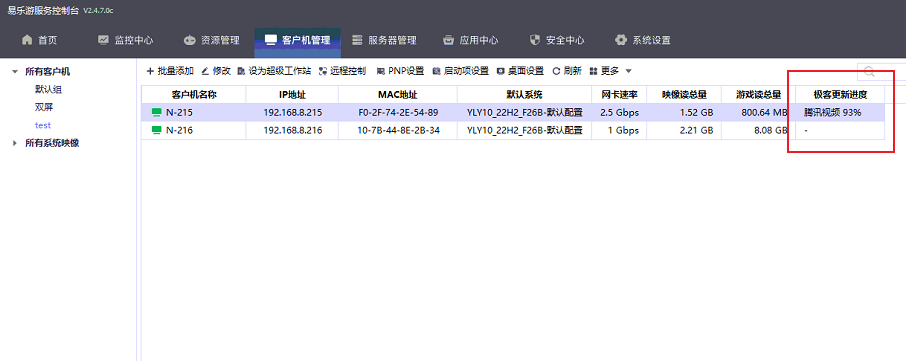Screen dimensions: 906x361
Task: Sort by 游戏读总量 column header
Action: pyautogui.click(x=759, y=95)
